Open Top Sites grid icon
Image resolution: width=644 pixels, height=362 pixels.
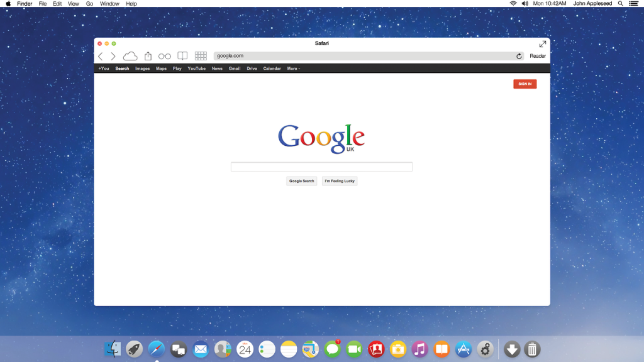[x=201, y=56]
